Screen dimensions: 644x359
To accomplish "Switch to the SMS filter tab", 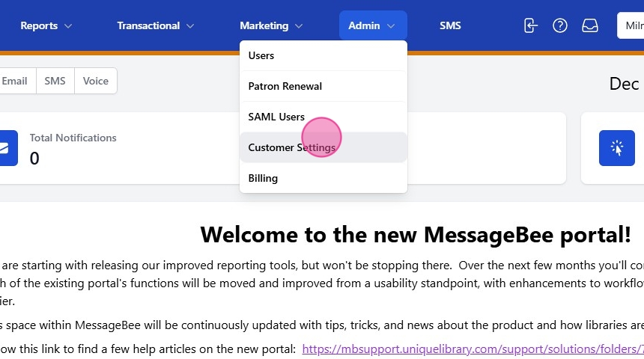I will (x=55, y=81).
